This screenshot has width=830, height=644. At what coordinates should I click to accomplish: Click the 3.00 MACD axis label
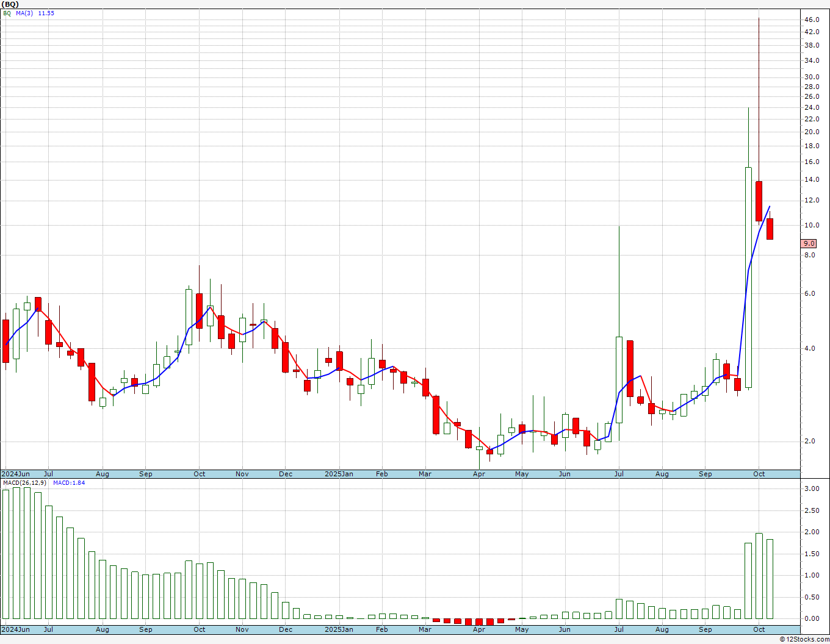click(812, 489)
